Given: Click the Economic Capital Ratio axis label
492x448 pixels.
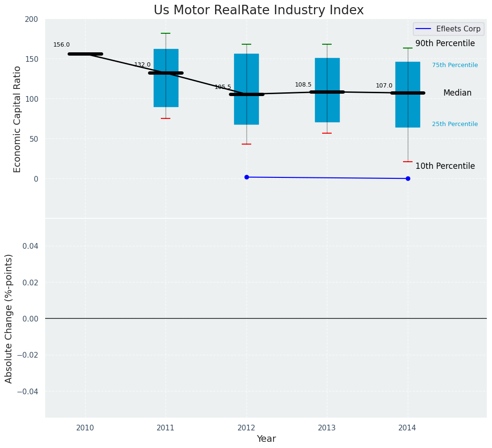Looking at the screenshot, I should [x=17, y=119].
